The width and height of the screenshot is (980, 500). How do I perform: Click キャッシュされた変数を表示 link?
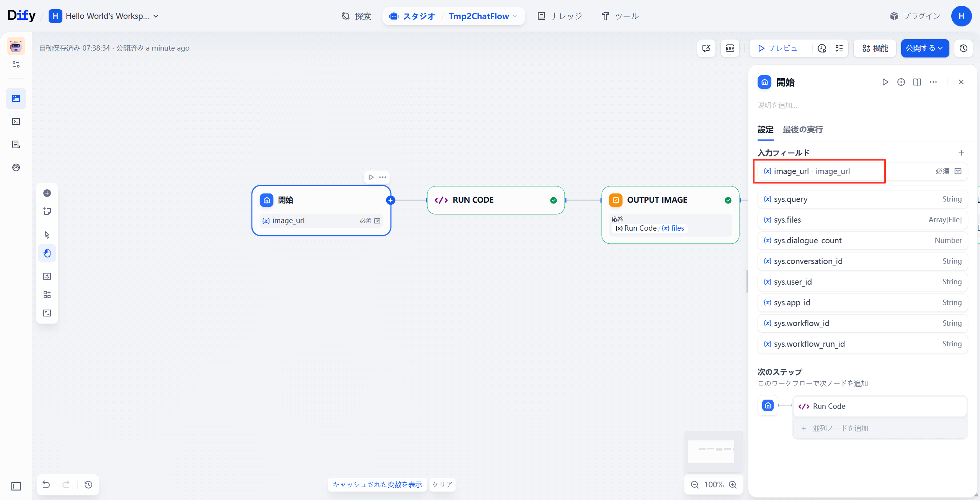click(x=377, y=485)
